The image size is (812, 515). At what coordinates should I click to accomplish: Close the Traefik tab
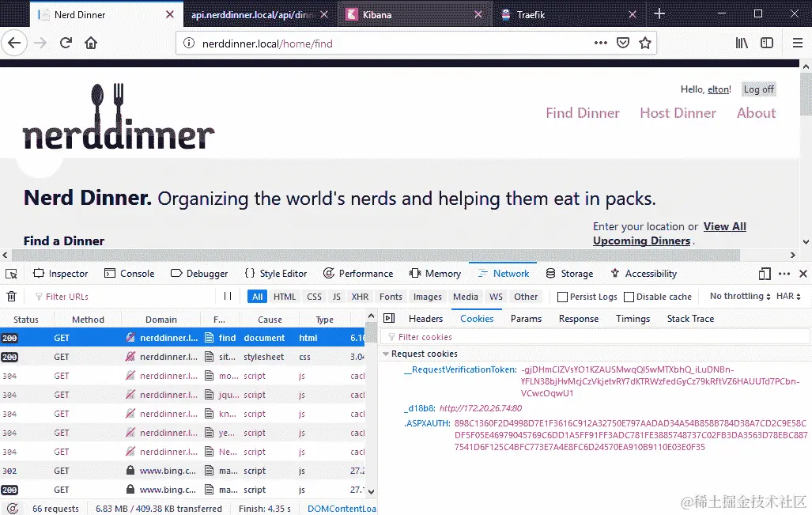pos(633,14)
